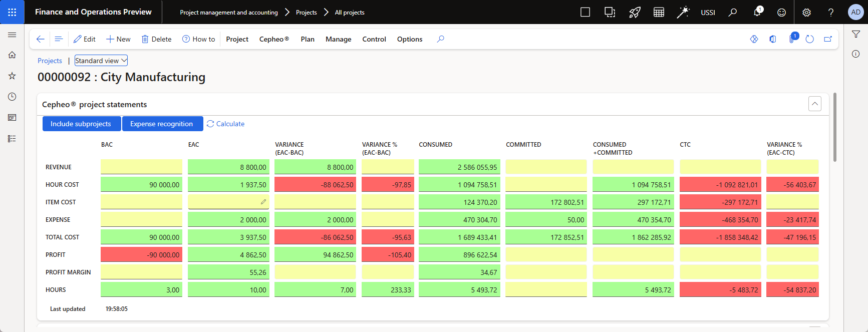Expand chevron after Project management and accounting
The height and width of the screenshot is (332, 868).
click(x=287, y=12)
